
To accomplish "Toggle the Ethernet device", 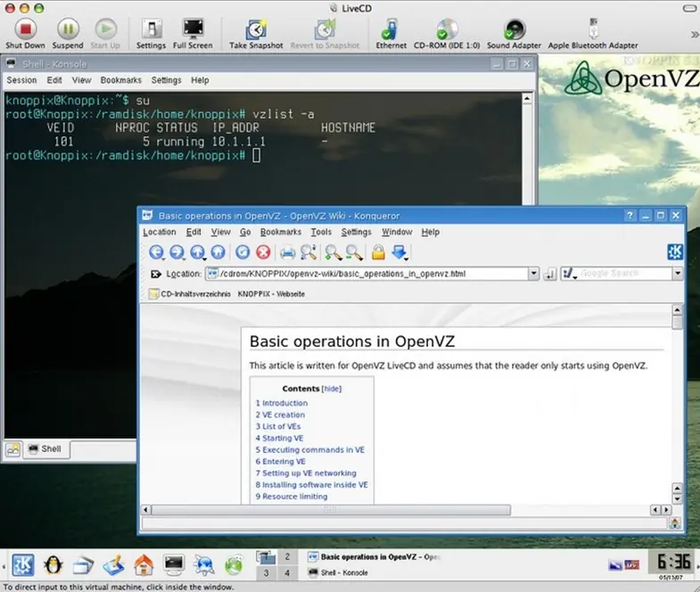I will (x=391, y=34).
